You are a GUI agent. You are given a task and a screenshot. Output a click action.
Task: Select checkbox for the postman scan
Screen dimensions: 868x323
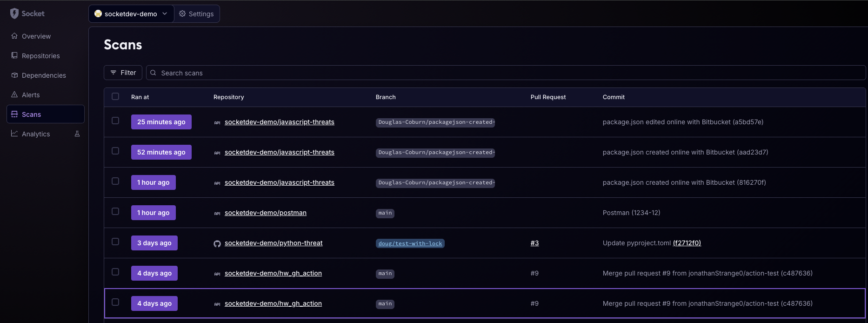click(x=115, y=211)
